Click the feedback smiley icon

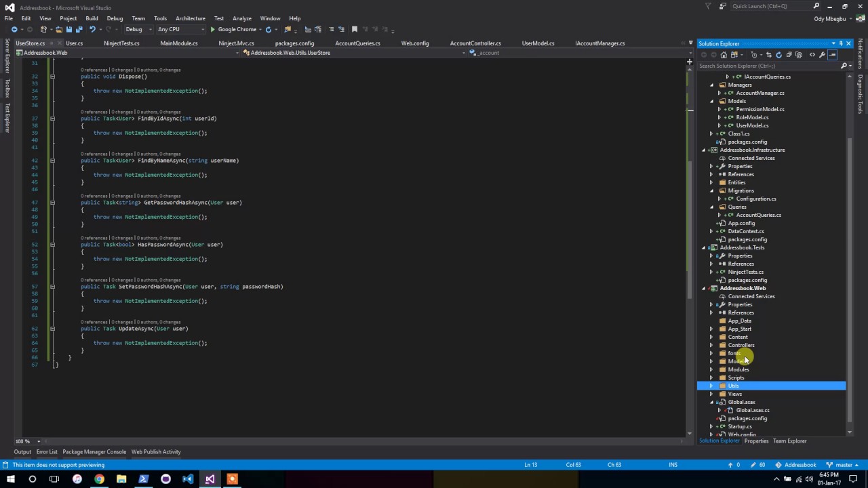722,6
